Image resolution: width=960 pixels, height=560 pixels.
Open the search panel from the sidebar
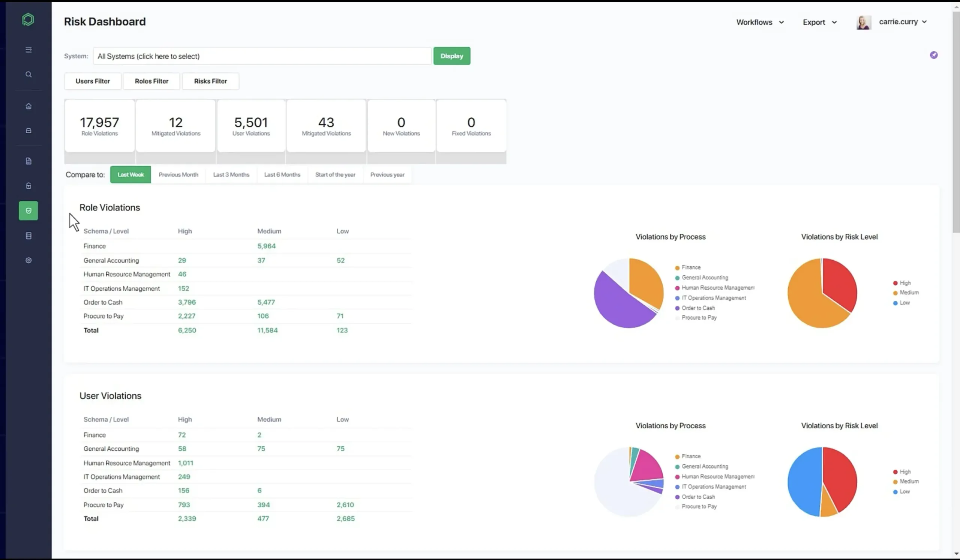(x=28, y=75)
